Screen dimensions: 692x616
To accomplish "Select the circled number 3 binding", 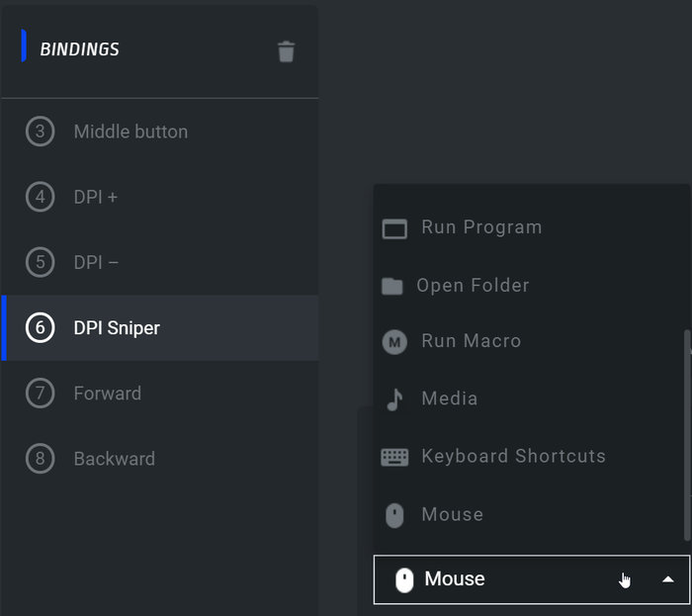I will (x=40, y=132).
